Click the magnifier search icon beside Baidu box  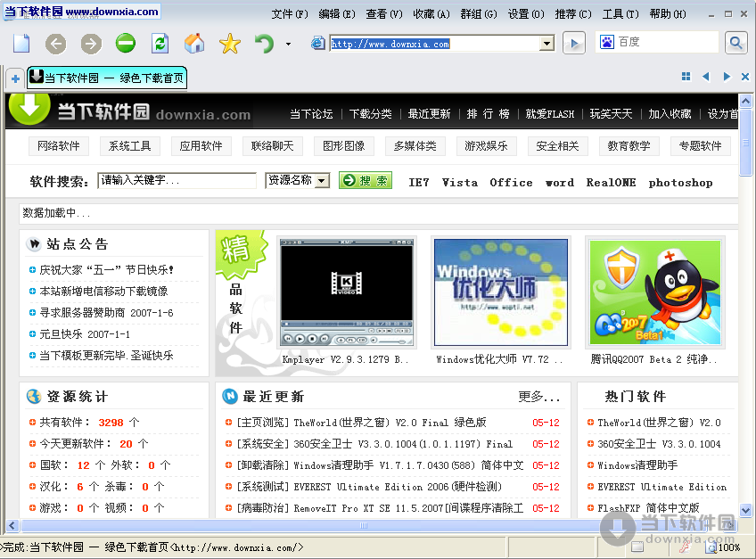point(735,42)
